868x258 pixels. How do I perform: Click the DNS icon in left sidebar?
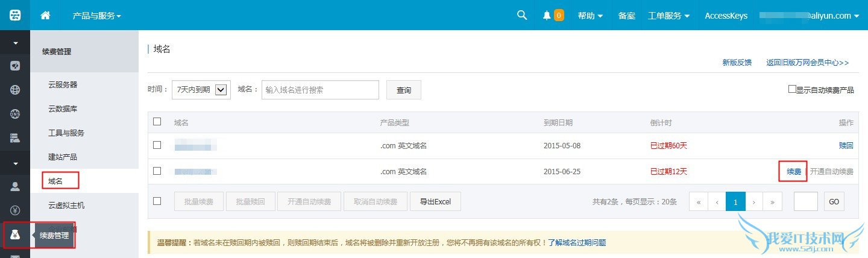(15, 114)
